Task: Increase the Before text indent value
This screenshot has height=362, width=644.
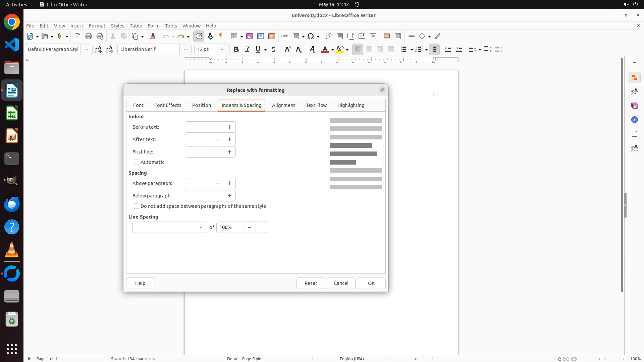Action: [229, 127]
